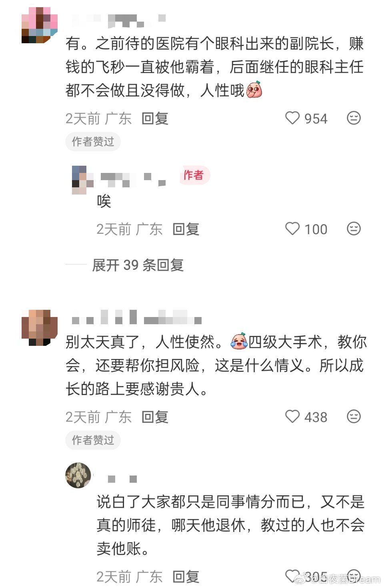Image resolution: width=384 pixels, height=588 pixels.
Task: Tap the dislike face beside 438 likes
Action: pos(354,417)
